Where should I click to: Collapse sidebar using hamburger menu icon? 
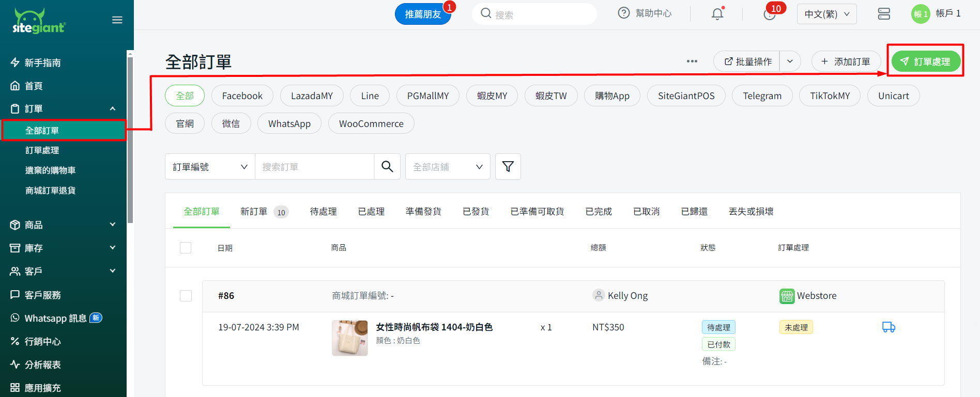click(117, 20)
